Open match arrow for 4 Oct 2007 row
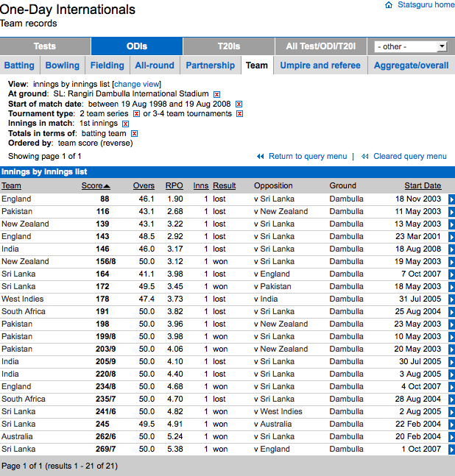Screen dimensions: 455x476 [451, 387]
